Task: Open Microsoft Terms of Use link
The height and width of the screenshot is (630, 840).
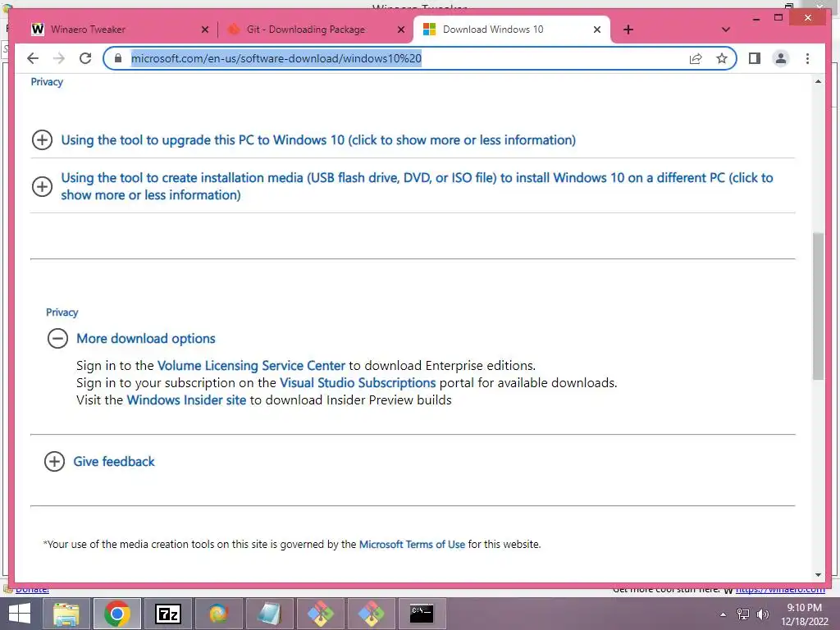Action: tap(412, 545)
